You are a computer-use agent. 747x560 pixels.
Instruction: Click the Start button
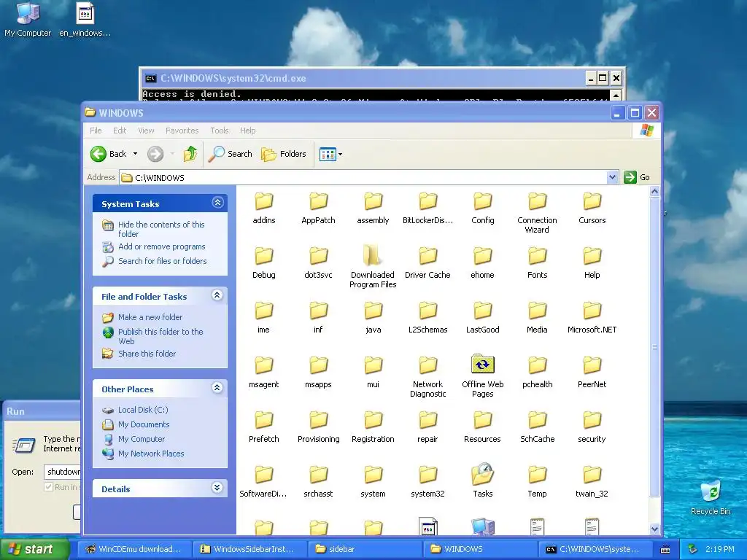click(x=34, y=549)
